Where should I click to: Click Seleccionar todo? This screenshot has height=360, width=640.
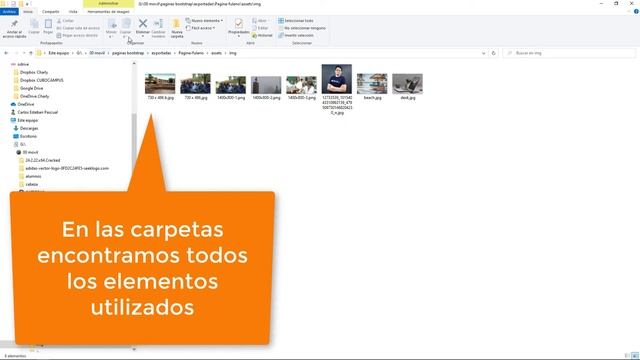click(296, 20)
